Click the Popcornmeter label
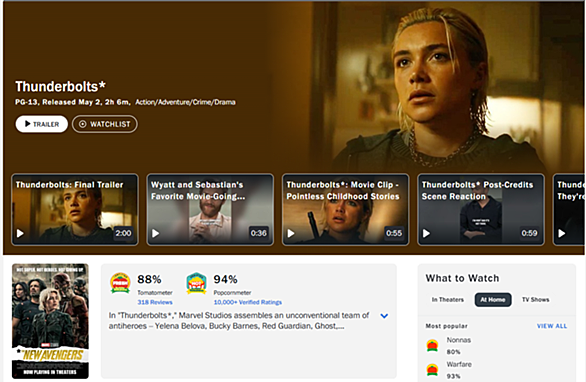586x382 pixels. (x=232, y=293)
